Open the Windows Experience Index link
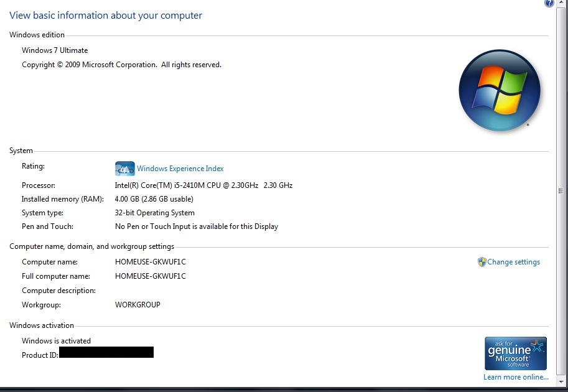 coord(180,169)
